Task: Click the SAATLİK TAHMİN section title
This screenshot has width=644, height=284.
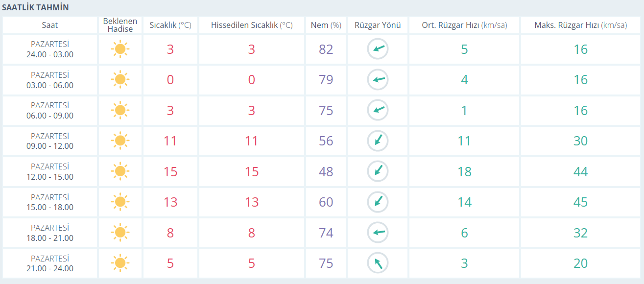Action: point(35,7)
